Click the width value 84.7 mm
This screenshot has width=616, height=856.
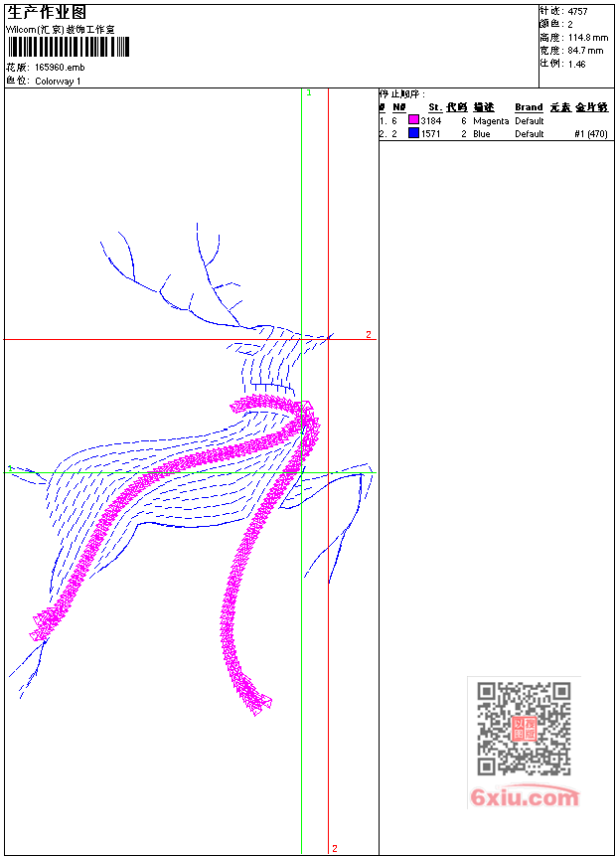pos(586,51)
